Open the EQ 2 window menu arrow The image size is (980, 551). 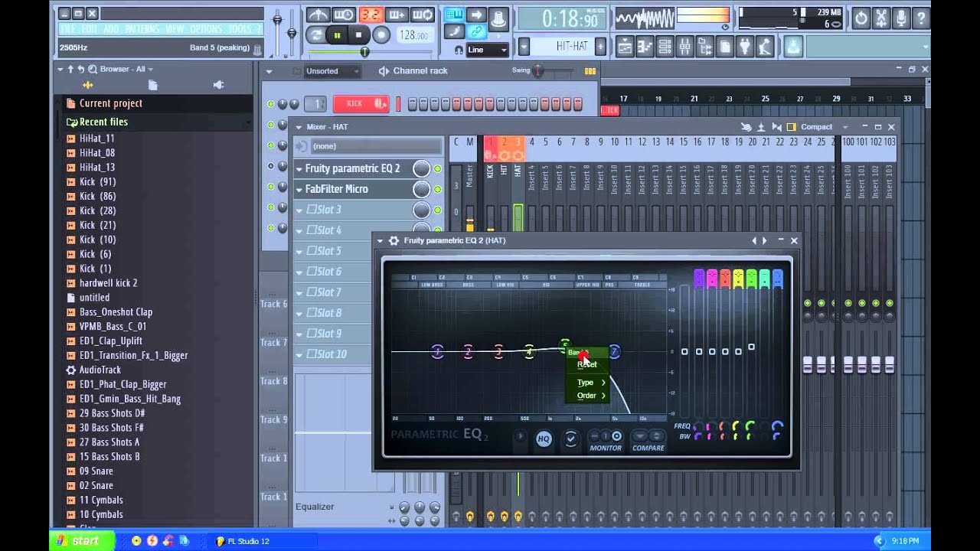pyautogui.click(x=381, y=240)
